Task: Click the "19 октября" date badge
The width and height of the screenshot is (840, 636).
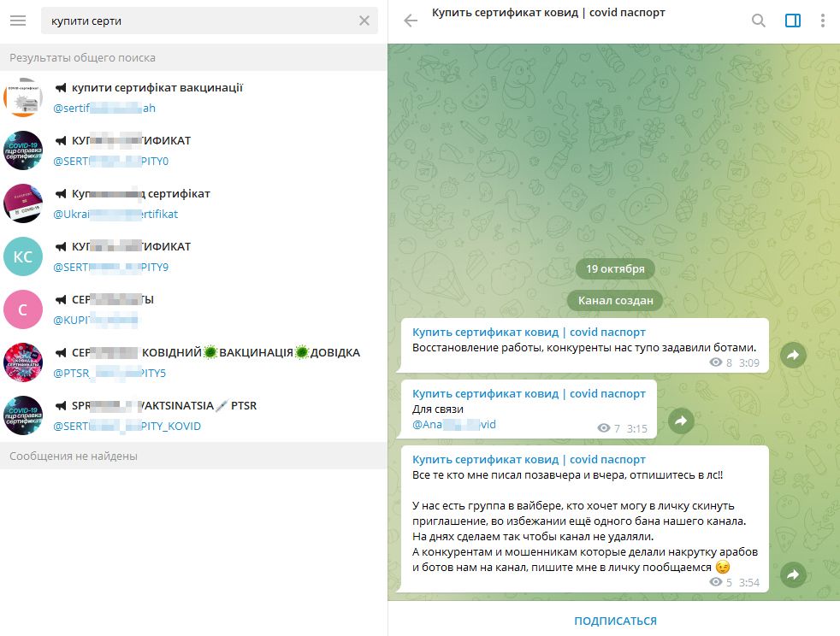Action: (614, 268)
